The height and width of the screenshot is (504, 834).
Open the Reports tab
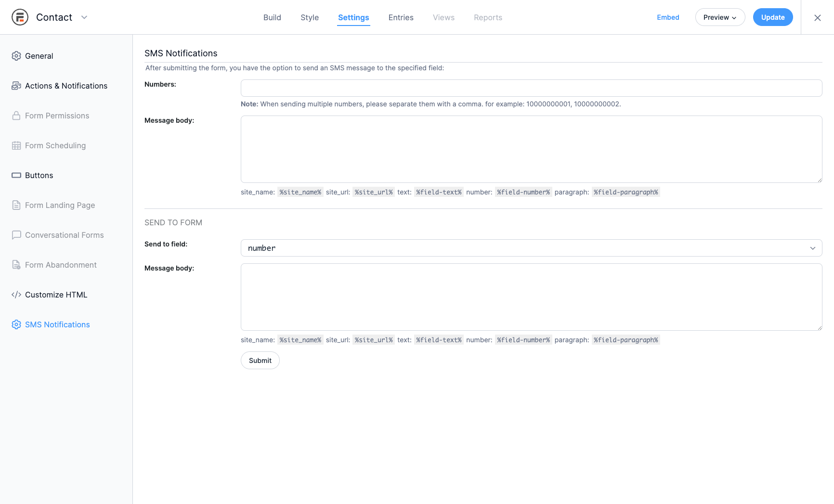488,17
